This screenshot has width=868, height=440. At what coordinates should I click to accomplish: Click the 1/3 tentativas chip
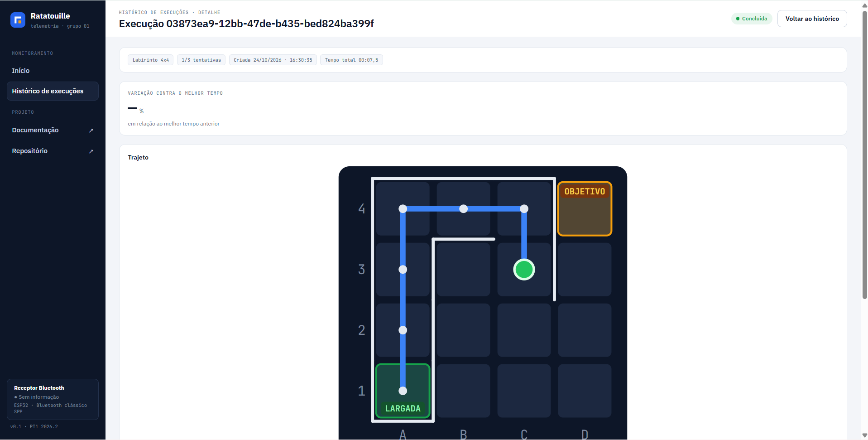201,60
